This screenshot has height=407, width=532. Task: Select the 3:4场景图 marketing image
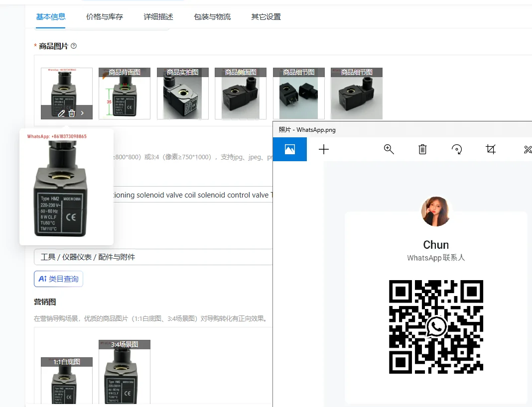click(125, 372)
